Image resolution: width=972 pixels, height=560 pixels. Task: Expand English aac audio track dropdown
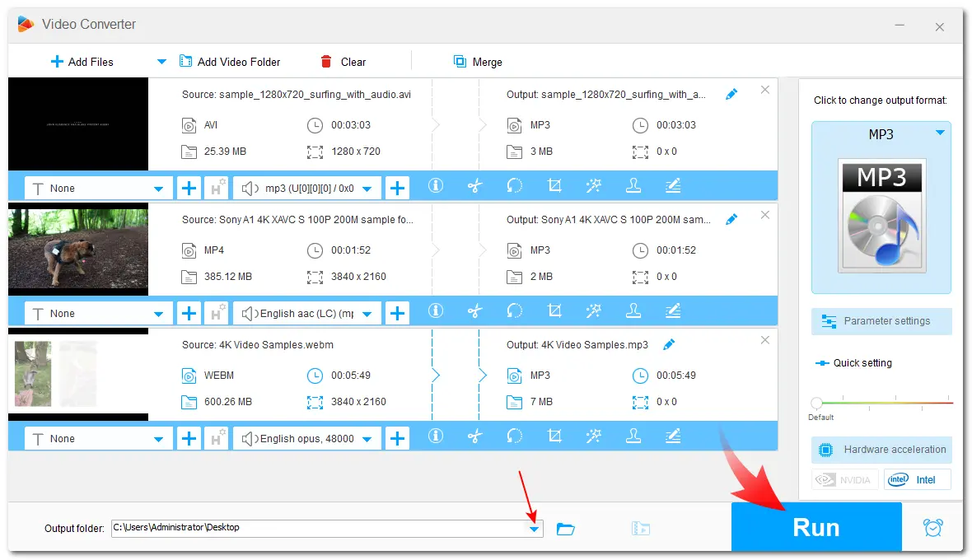coord(367,314)
